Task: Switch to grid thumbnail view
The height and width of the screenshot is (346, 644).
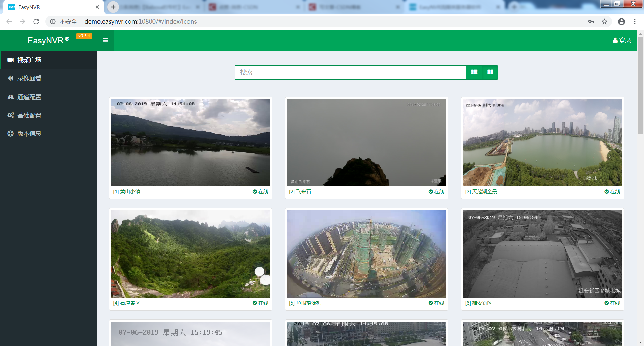Action: point(490,72)
